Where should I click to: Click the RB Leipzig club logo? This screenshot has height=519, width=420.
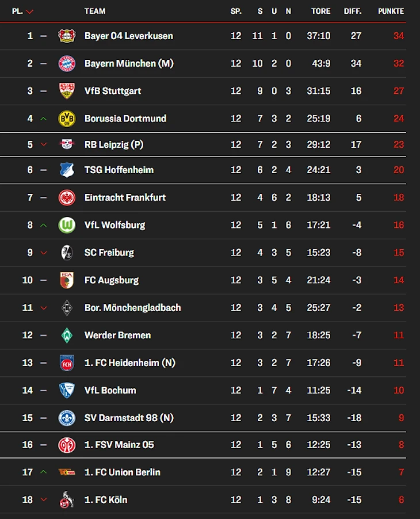67,144
